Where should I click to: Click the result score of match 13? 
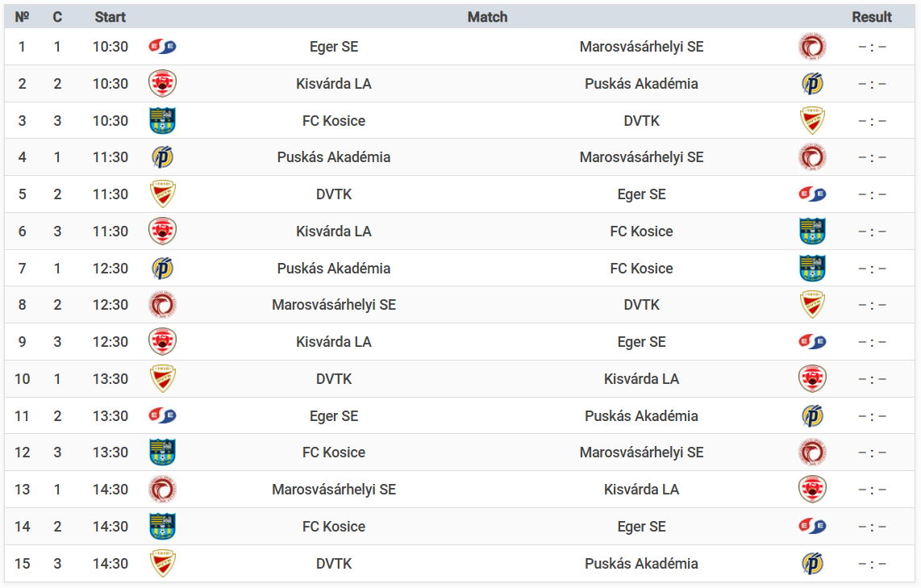pyautogui.click(x=872, y=490)
